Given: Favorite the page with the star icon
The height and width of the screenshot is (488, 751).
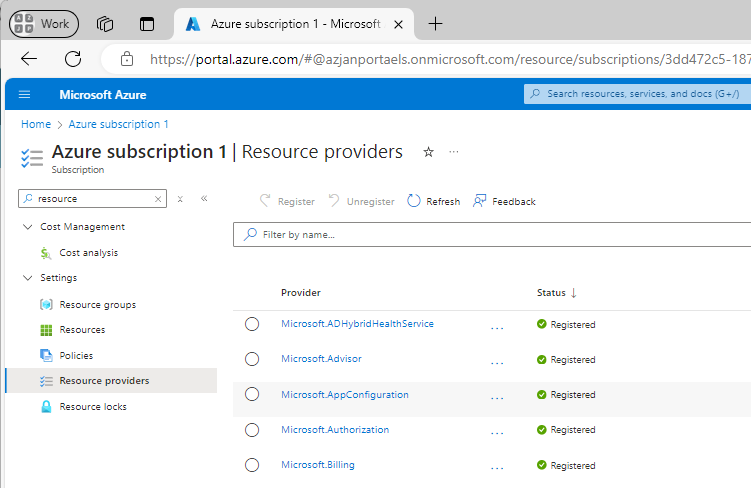Looking at the screenshot, I should click(x=428, y=152).
